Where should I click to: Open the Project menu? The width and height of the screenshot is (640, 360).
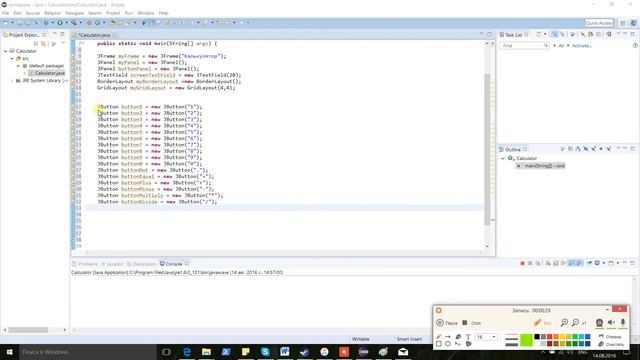tap(113, 13)
